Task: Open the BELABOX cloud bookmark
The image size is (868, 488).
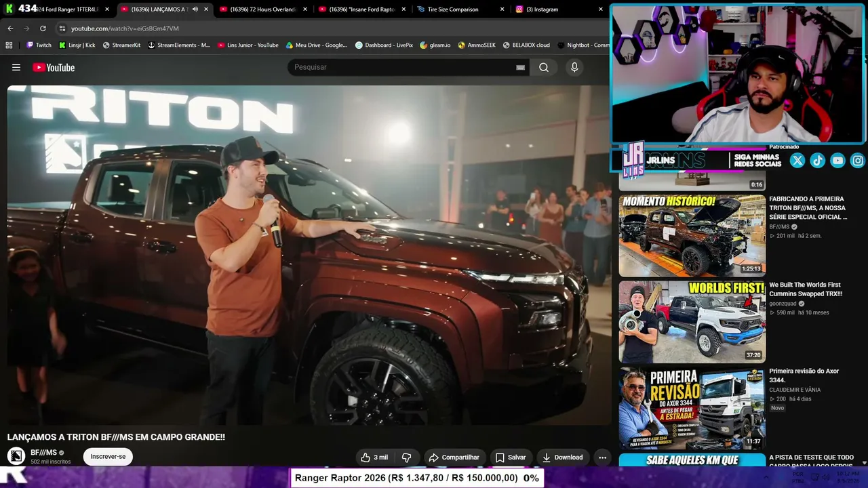Action: click(526, 45)
